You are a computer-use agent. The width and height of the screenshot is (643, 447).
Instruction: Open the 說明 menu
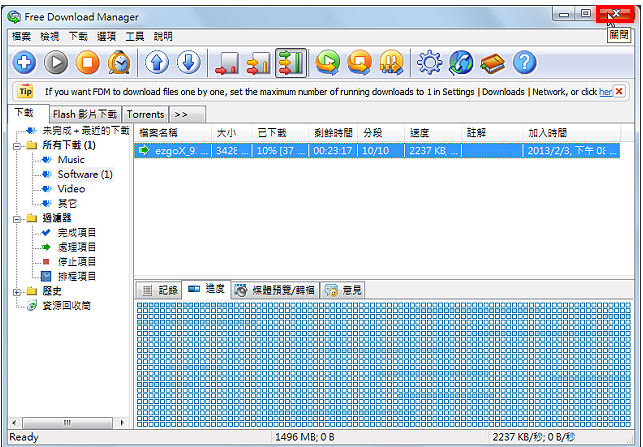(x=163, y=36)
